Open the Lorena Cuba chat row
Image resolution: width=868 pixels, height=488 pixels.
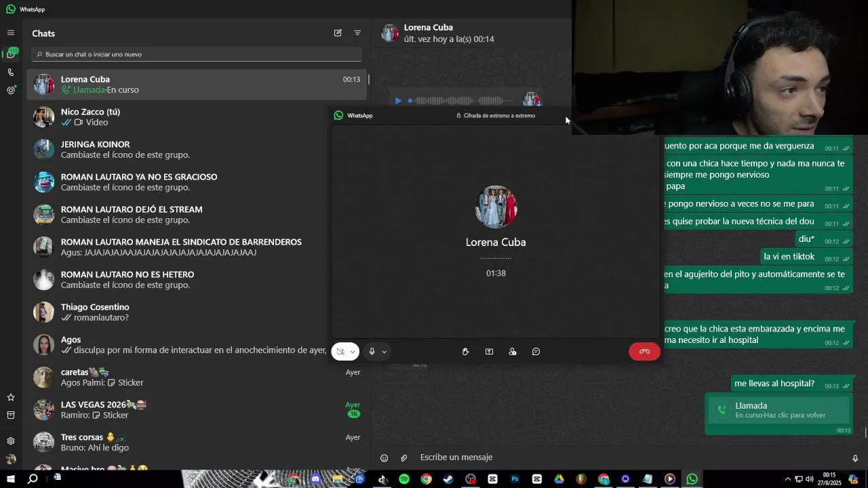(x=197, y=84)
